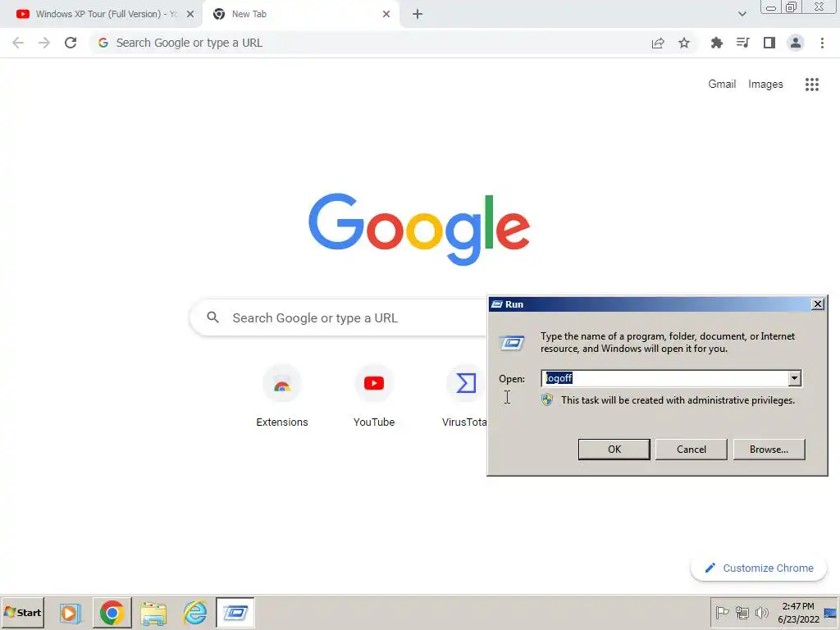Open a new tab with plus button
Image resolution: width=840 pixels, height=630 pixels.
[x=418, y=14]
